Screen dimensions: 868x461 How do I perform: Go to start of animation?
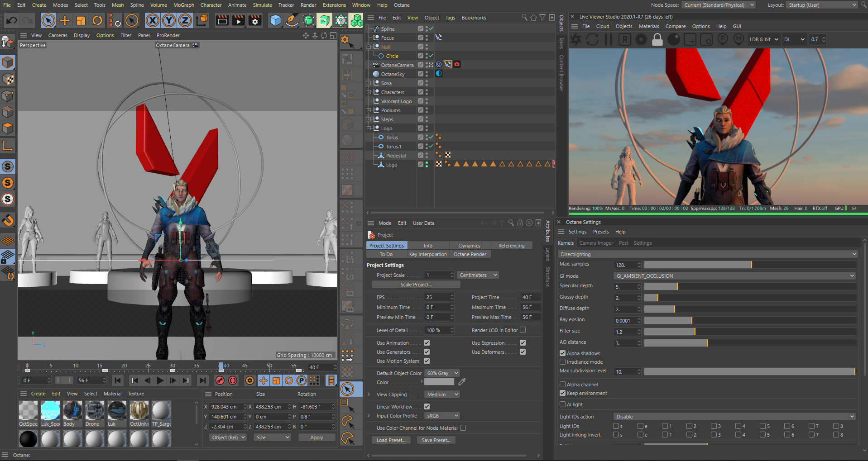(x=118, y=380)
